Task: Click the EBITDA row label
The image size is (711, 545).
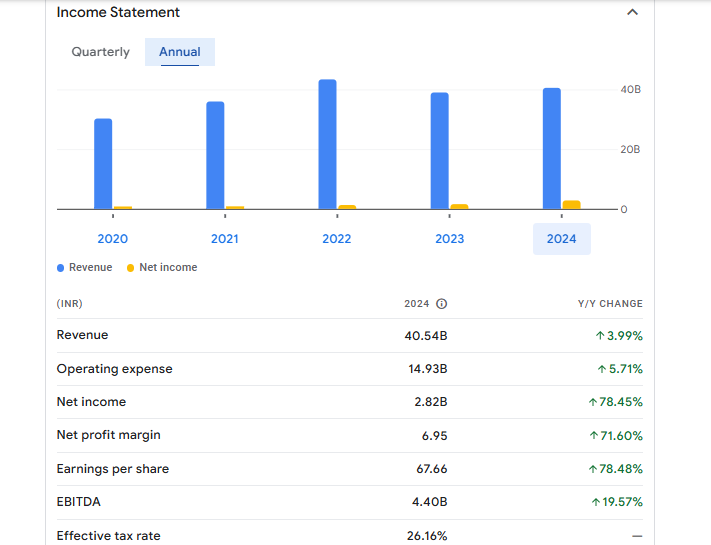Action: (78, 502)
